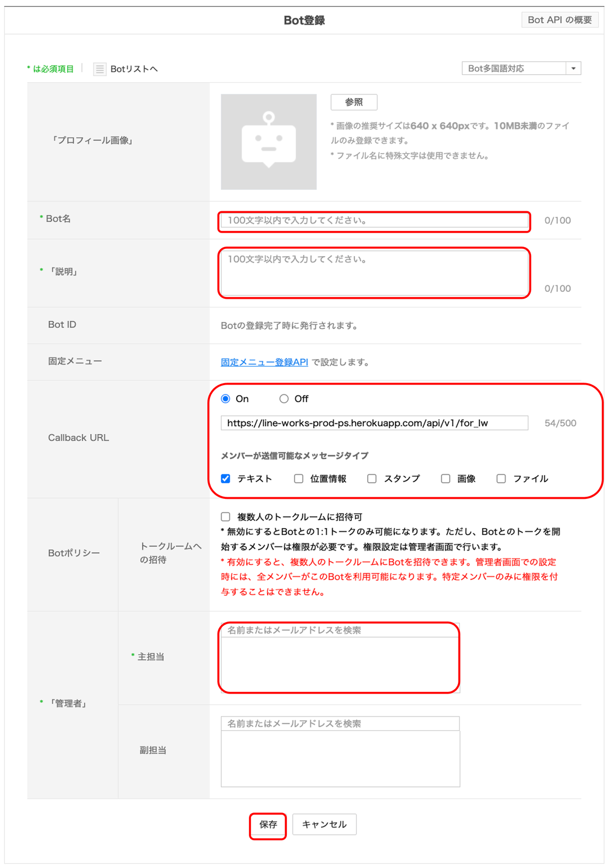Enable the スタンプ checkbox
Image resolution: width=612 pixels, height=868 pixels.
(372, 479)
